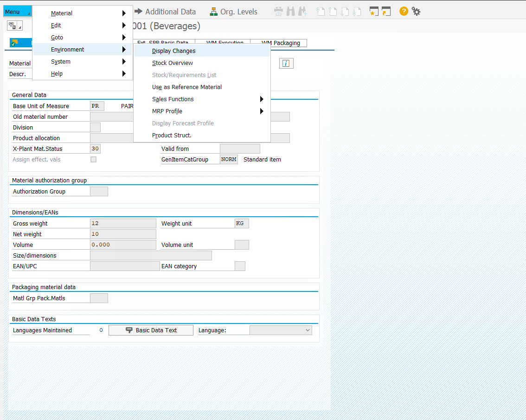Open the Language dropdown in Basic Data Texts

(x=281, y=330)
